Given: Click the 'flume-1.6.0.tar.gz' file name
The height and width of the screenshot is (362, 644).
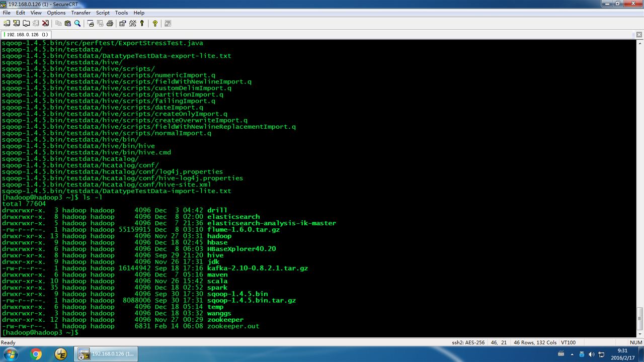Looking at the screenshot, I should [x=244, y=230].
